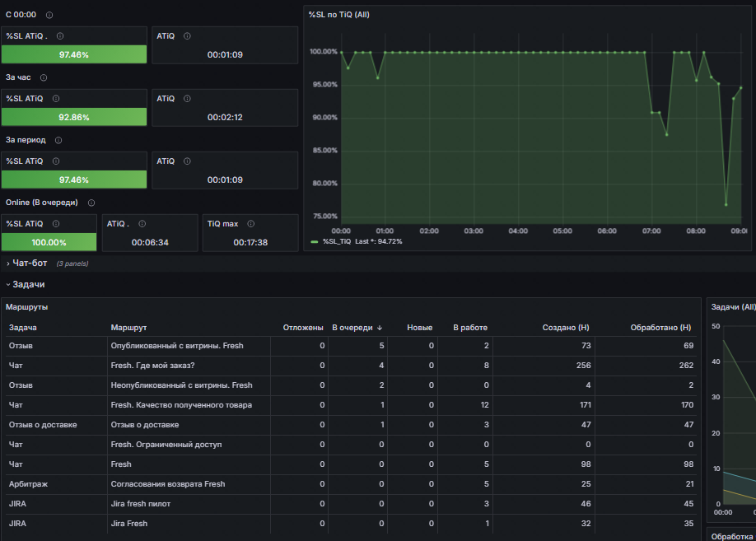Sort table by Создано (Н) column header
Screen dimensions: 756x541
[x=565, y=328]
